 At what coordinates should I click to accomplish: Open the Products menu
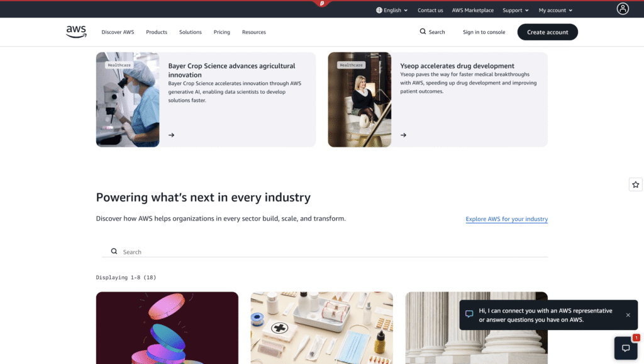157,32
